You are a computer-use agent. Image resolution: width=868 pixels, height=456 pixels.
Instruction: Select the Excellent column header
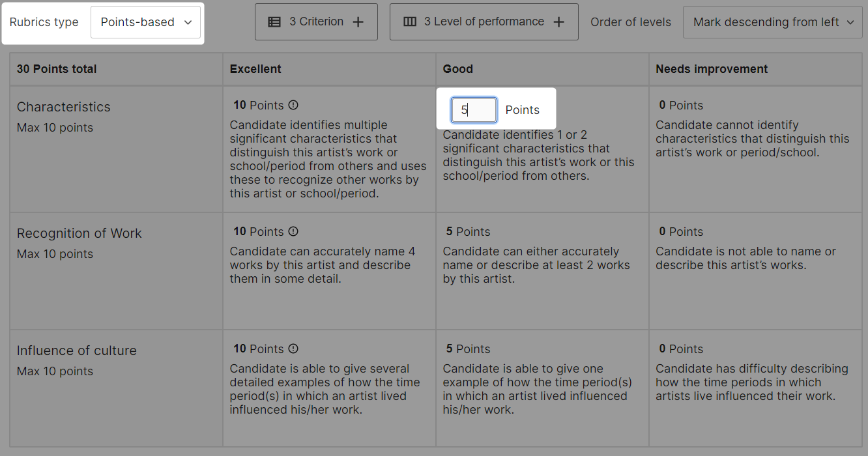coord(255,69)
